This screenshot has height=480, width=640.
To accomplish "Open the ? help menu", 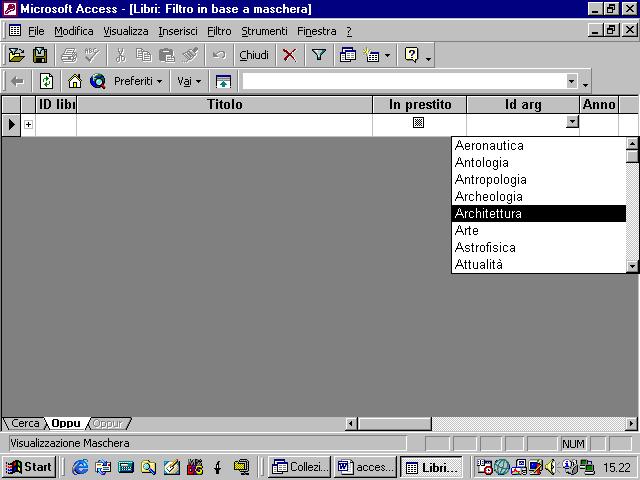I will tap(349, 31).
